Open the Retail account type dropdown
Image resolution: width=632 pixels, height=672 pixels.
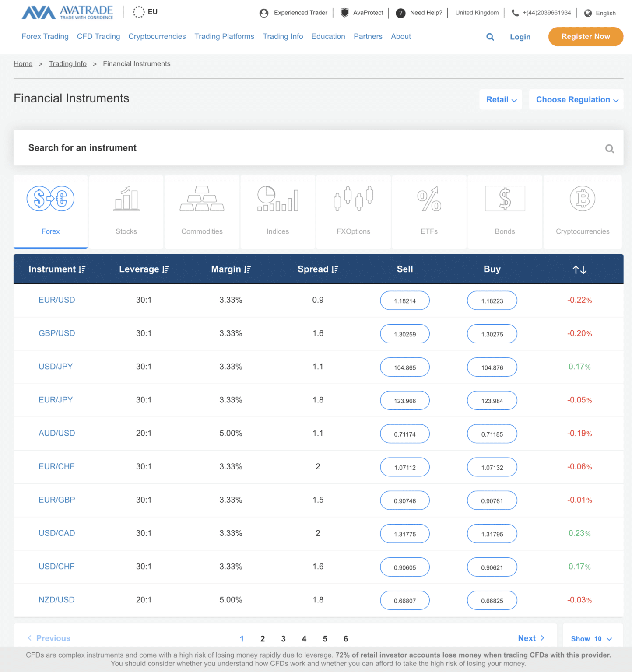pyautogui.click(x=500, y=99)
